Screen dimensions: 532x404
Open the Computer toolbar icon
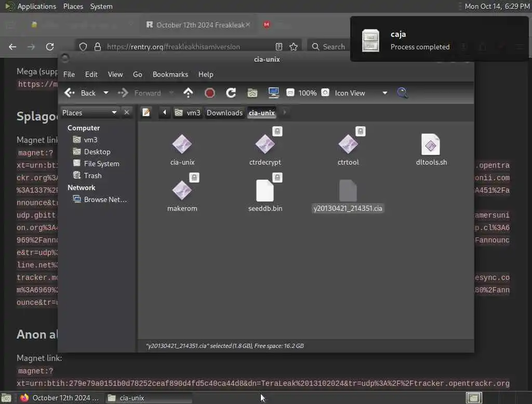pos(273,92)
